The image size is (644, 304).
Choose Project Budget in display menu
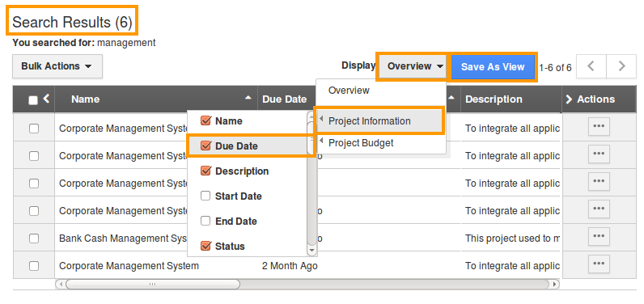361,143
